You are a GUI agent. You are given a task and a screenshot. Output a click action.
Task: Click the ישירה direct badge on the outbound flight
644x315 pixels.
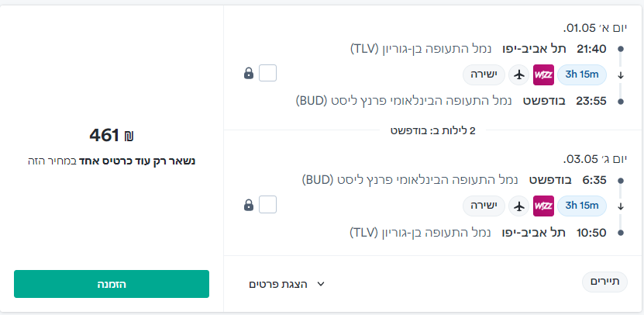tap(484, 74)
